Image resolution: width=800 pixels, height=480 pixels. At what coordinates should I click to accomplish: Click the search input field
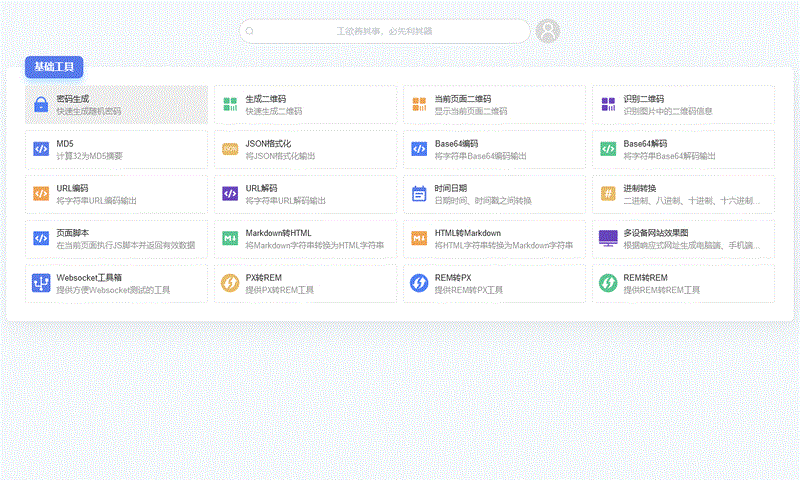tap(385, 31)
